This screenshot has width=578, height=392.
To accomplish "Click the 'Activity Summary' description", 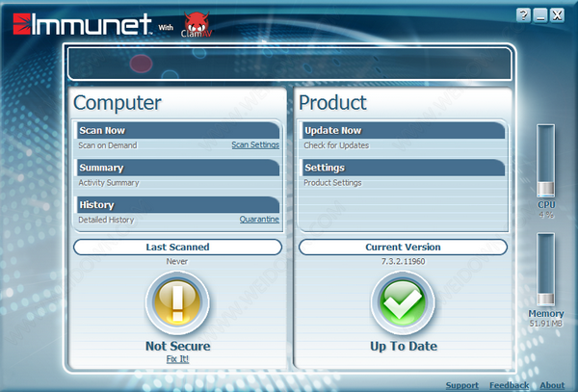I will coord(109,183).
